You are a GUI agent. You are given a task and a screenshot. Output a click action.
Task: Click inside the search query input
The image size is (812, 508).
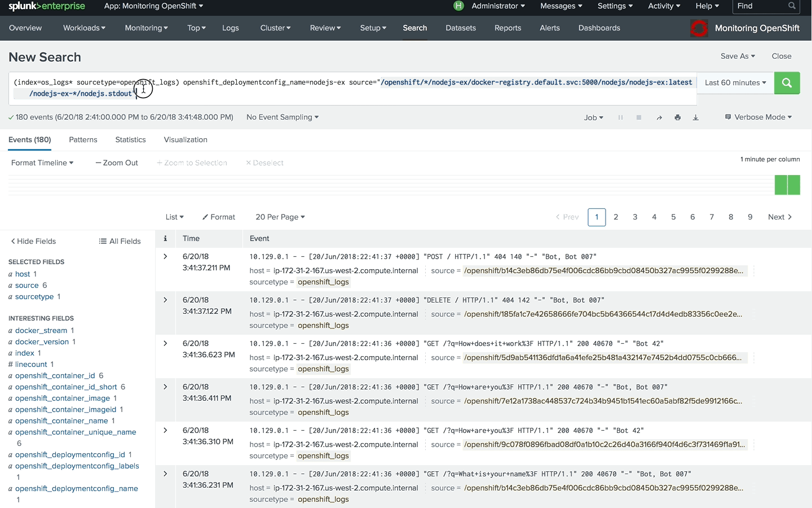pos(352,88)
